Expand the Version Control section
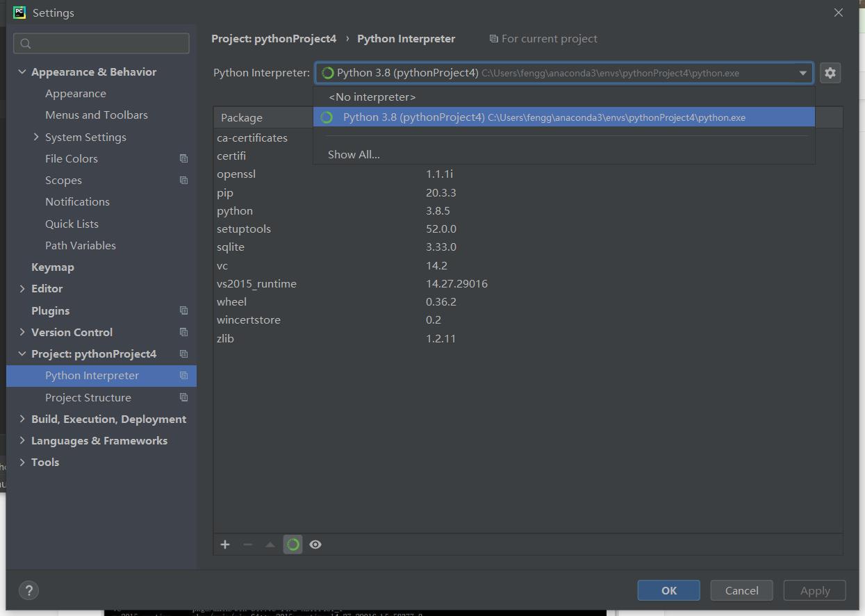Viewport: 865px width, 616px height. point(22,332)
